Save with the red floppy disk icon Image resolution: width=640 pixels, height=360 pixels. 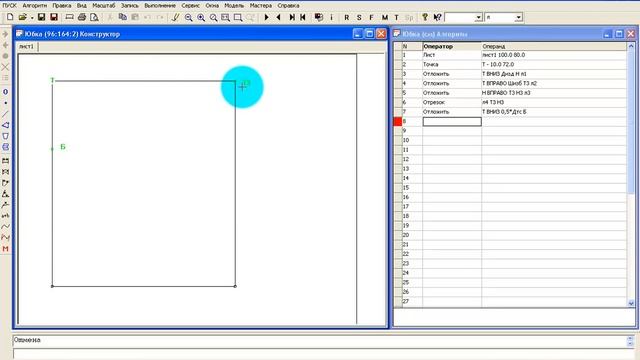(x=53, y=17)
